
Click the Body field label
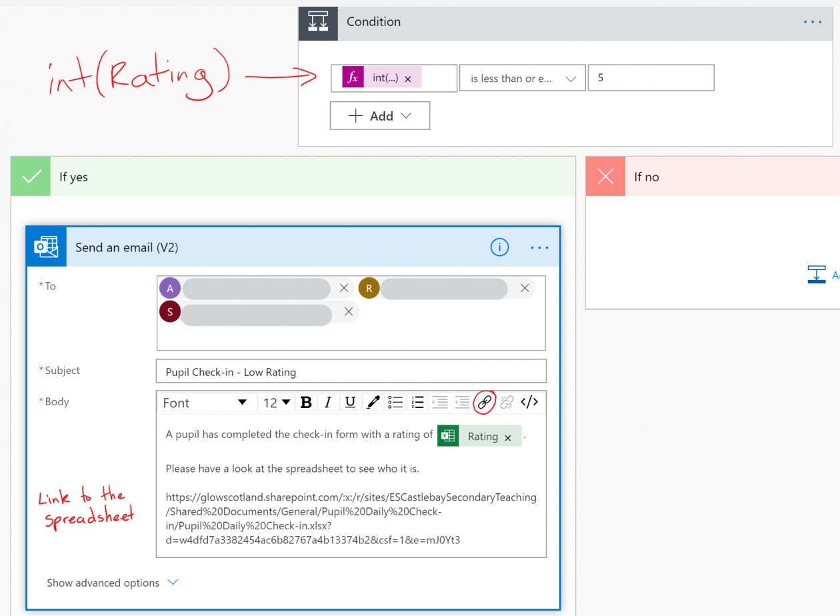[x=57, y=402]
